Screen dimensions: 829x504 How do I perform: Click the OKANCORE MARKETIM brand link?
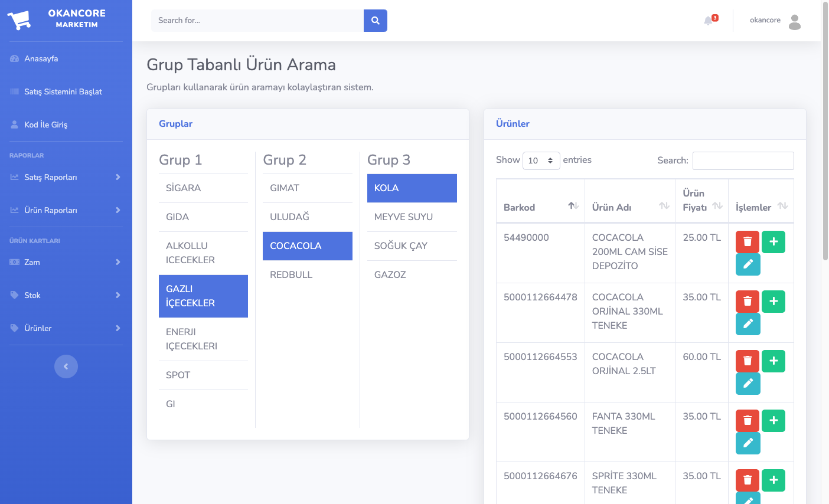pos(66,21)
